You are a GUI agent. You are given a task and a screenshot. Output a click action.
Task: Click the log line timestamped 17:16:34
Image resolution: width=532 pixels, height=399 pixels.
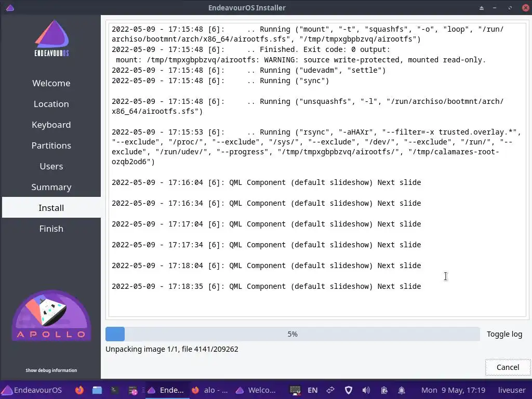[267, 203]
